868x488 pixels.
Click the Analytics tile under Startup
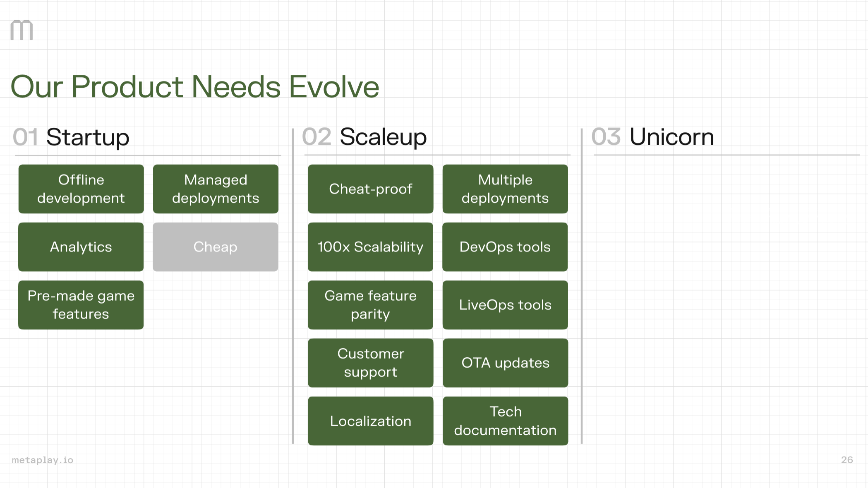[80, 247]
